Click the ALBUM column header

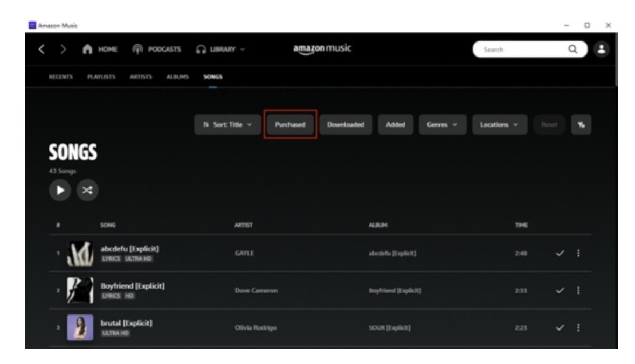[378, 225]
